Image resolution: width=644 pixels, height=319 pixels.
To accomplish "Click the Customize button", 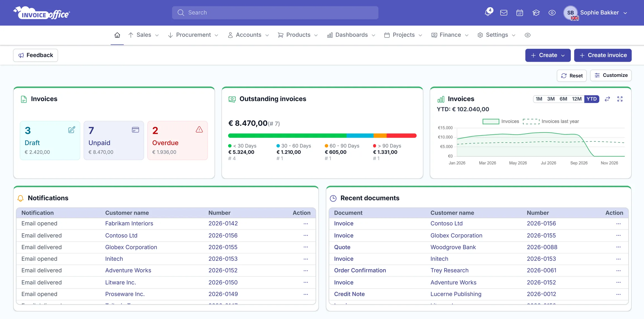I will click(x=611, y=75).
